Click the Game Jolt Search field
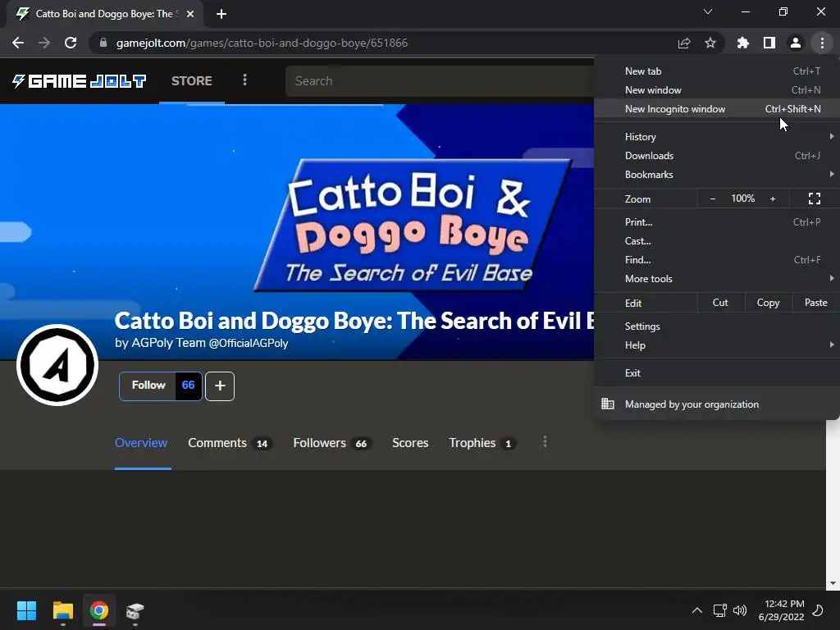The width and height of the screenshot is (840, 630). coord(440,81)
